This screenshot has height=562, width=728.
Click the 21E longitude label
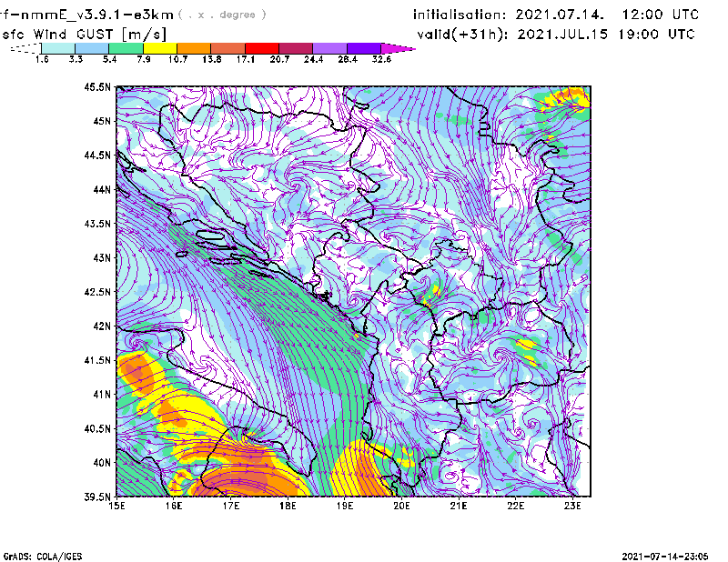[459, 506]
